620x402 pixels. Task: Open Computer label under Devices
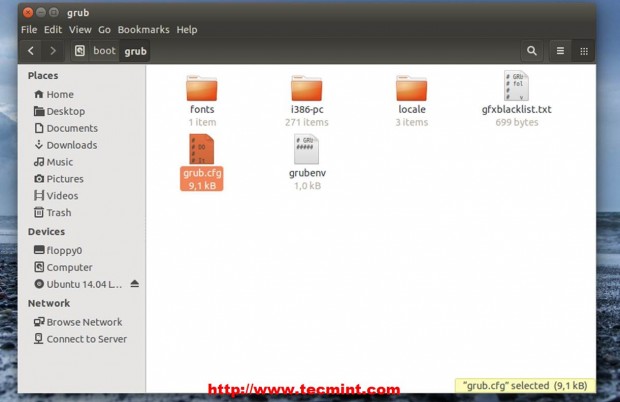tap(69, 268)
